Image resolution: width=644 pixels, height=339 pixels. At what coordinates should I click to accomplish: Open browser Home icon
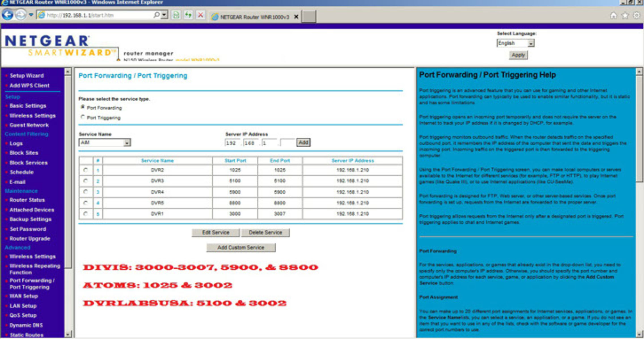613,16
